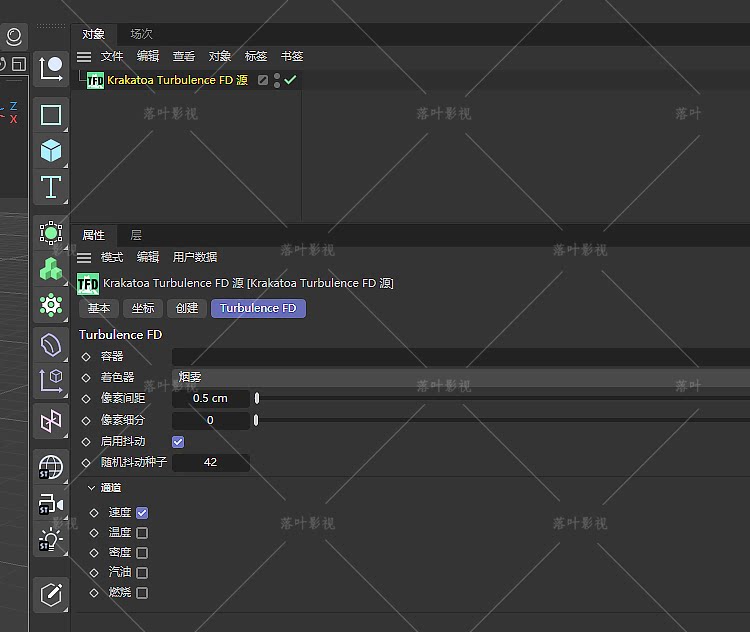Enable the 汽油 channel checkbox

pos(142,573)
